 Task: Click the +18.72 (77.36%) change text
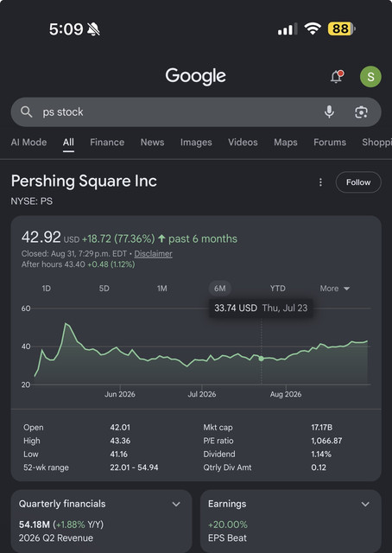(118, 238)
